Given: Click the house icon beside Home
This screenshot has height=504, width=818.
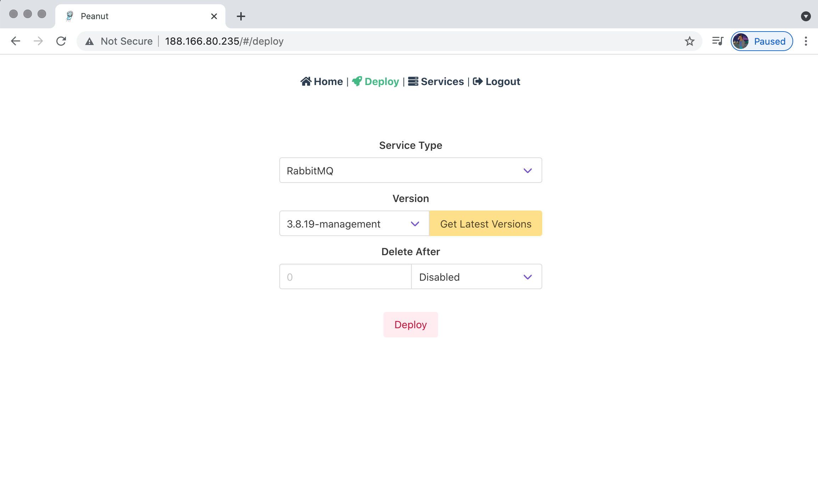Looking at the screenshot, I should pyautogui.click(x=306, y=82).
